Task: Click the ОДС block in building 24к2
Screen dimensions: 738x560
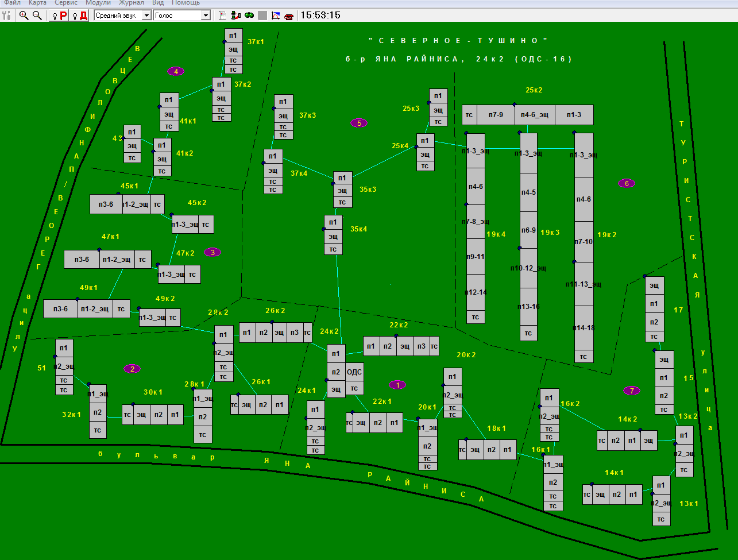Action: coord(354,372)
